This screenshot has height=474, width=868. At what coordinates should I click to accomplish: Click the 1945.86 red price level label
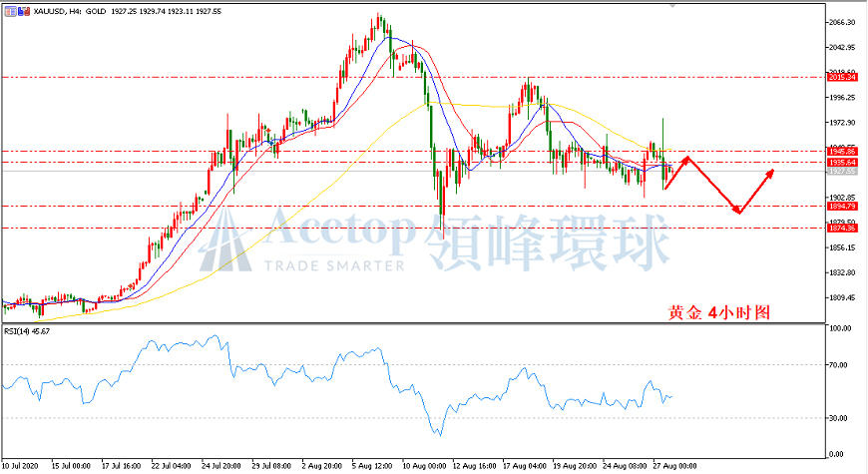tap(842, 151)
